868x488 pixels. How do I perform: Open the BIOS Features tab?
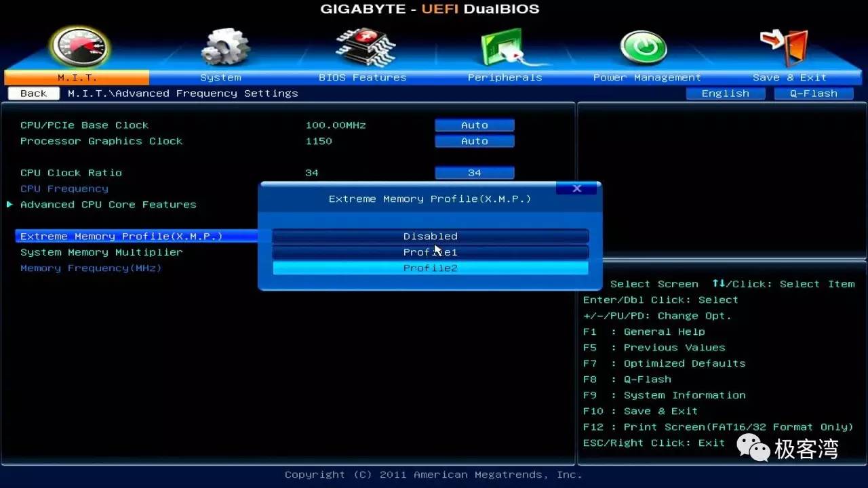(363, 77)
